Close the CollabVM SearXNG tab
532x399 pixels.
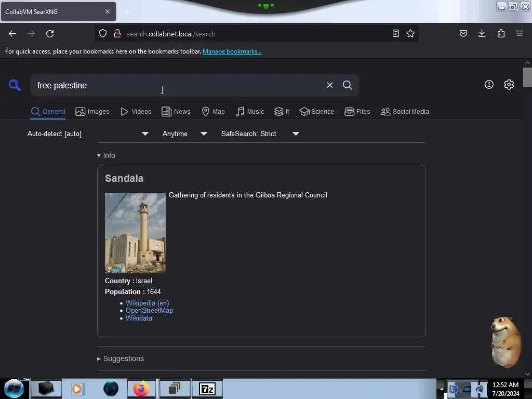tap(108, 11)
